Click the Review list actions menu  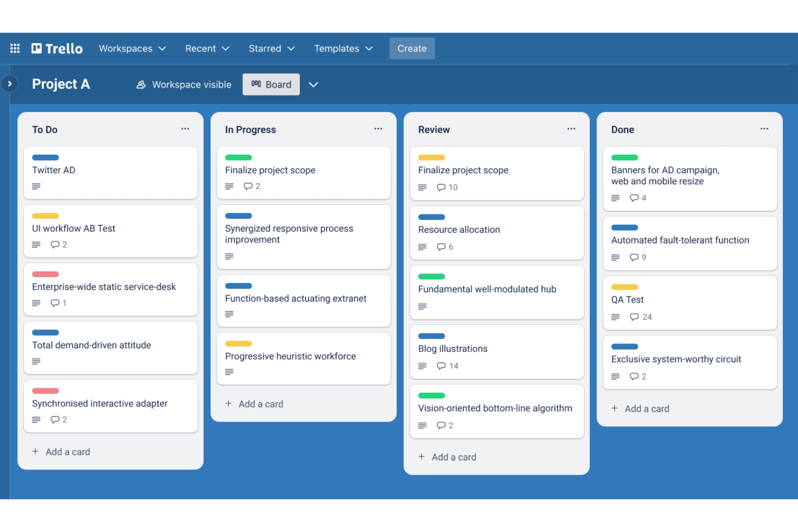click(x=571, y=129)
